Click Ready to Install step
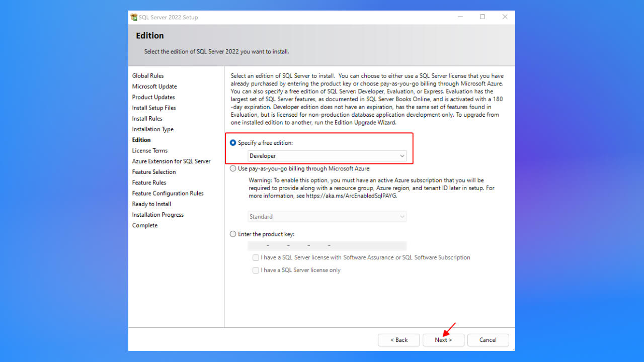 coord(151,204)
